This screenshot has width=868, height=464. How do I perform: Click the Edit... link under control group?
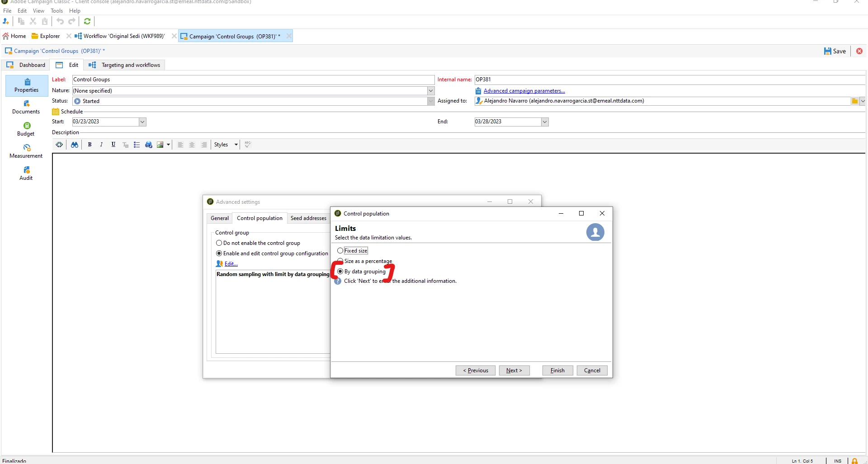coord(231,264)
